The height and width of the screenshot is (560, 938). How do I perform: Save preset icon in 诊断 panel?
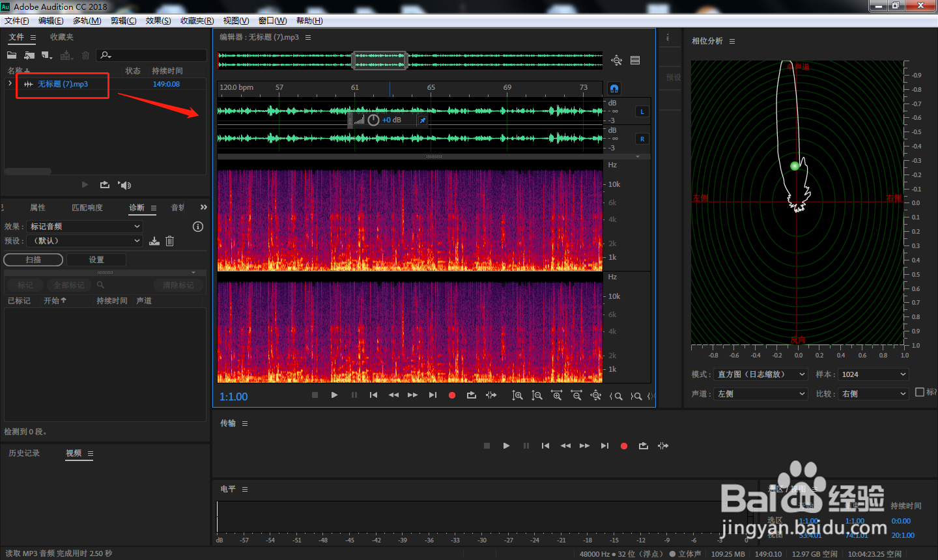[x=154, y=241]
